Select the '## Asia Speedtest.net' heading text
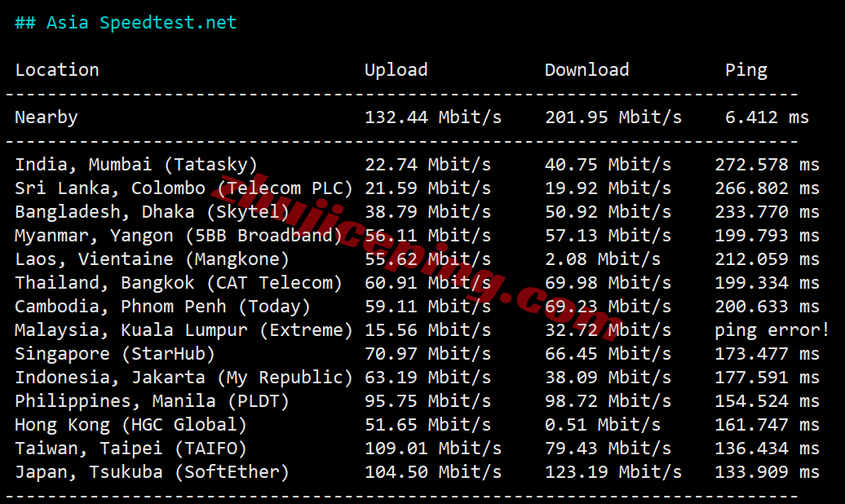 pos(126,23)
